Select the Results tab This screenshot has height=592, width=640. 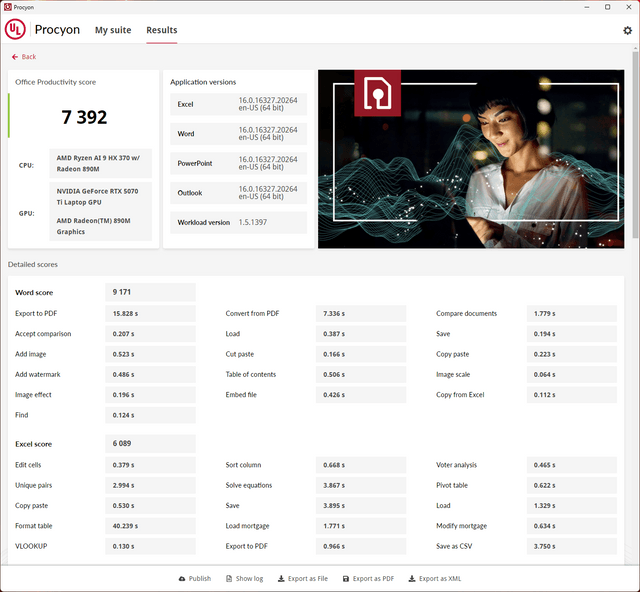[x=162, y=30]
